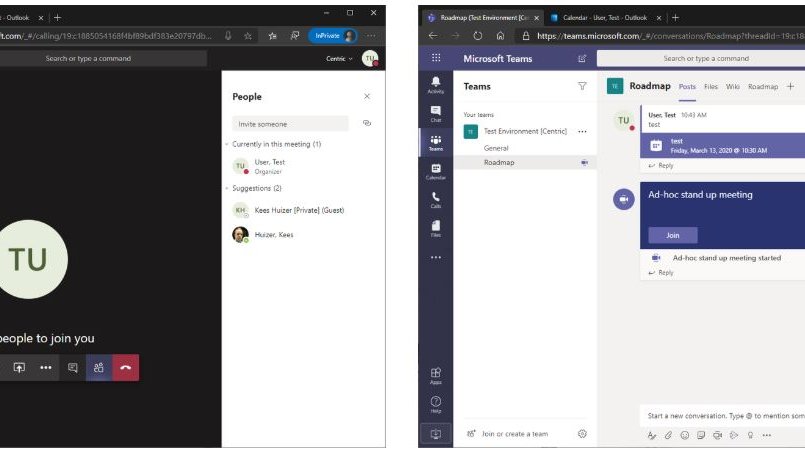
Task: Click the filter teams funnel icon
Action: pyautogui.click(x=582, y=86)
